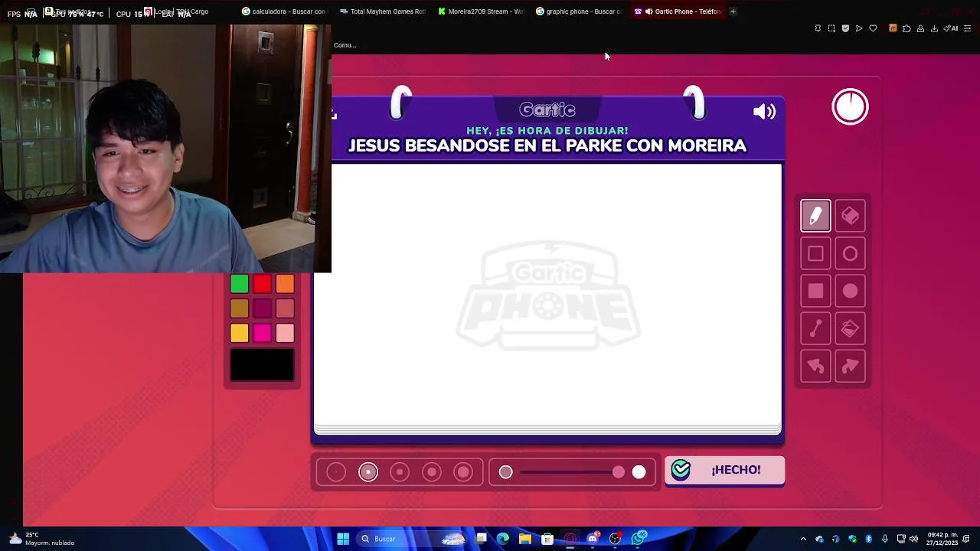This screenshot has height=551, width=980.
Task: Pick the hot pink color swatch
Action: click(x=262, y=333)
